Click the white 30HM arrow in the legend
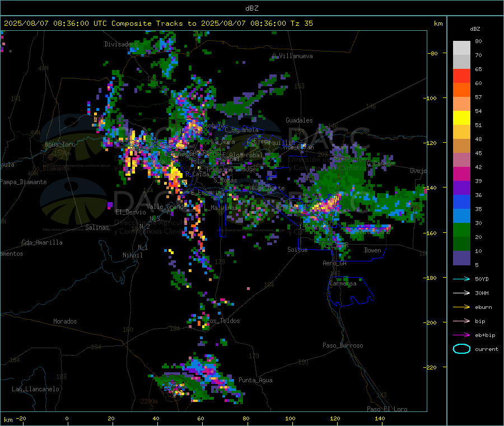This screenshot has width=504, height=426. 461,293
